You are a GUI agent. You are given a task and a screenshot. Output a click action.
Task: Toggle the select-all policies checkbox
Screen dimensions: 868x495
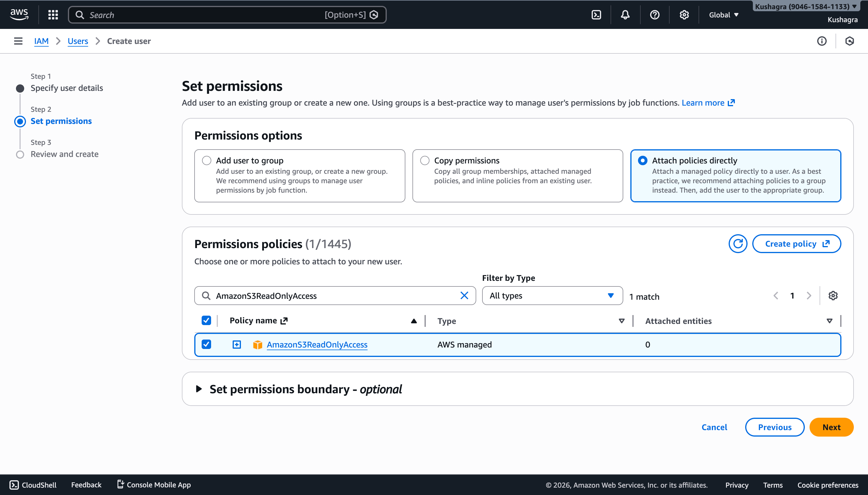[x=206, y=320]
